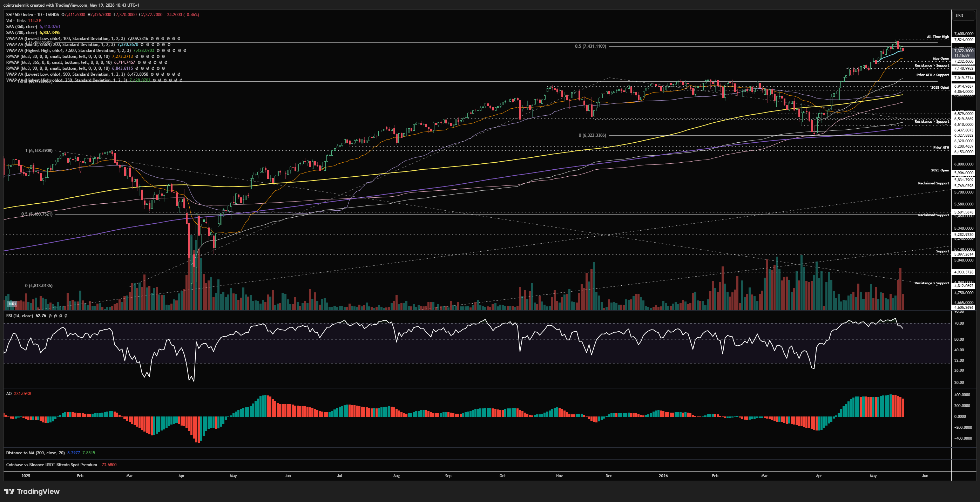
Task: Click Coinbase vs Binance Spot Premium label
Action: (51, 465)
